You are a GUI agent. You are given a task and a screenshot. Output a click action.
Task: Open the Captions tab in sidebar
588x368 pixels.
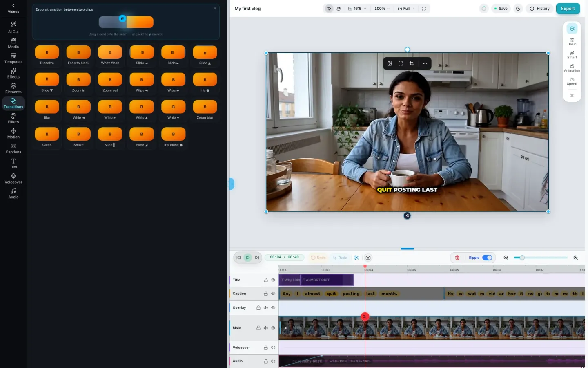(13, 149)
